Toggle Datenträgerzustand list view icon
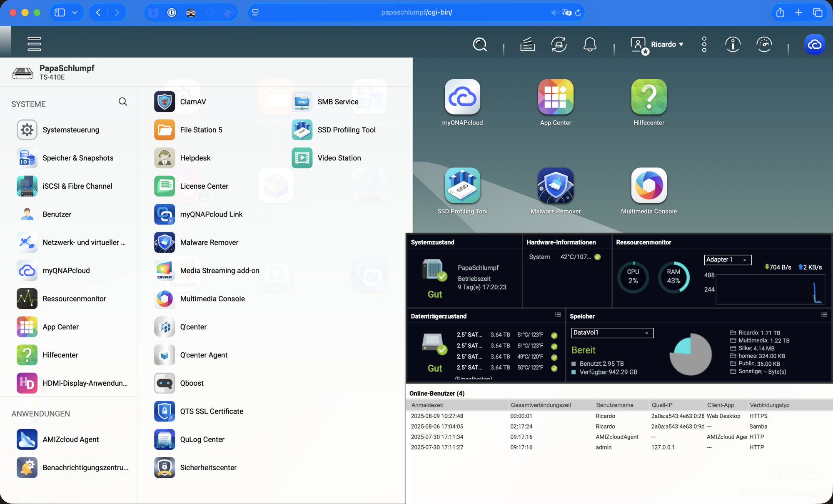The height and width of the screenshot is (504, 833). 558,315
